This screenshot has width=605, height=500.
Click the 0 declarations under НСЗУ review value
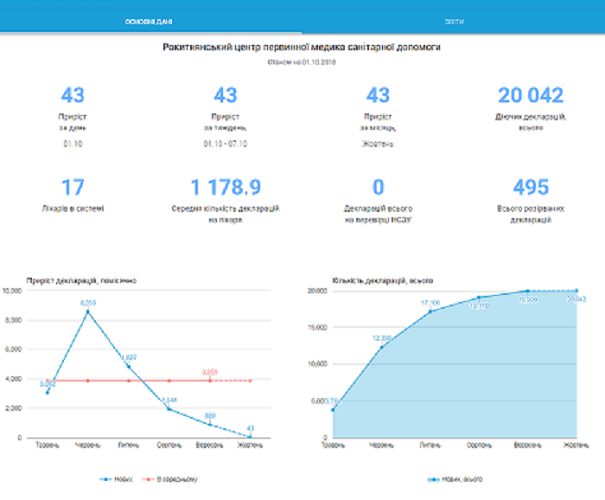pos(378,187)
